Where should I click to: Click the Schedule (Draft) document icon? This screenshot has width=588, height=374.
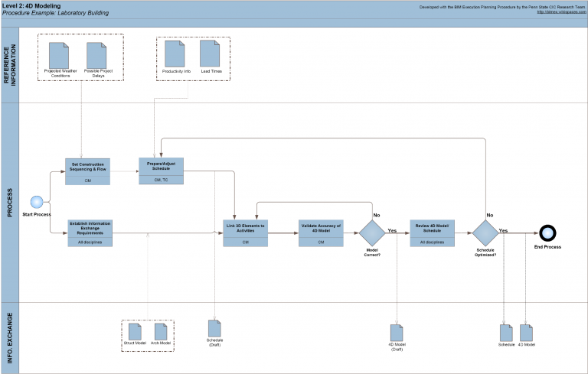214,327
